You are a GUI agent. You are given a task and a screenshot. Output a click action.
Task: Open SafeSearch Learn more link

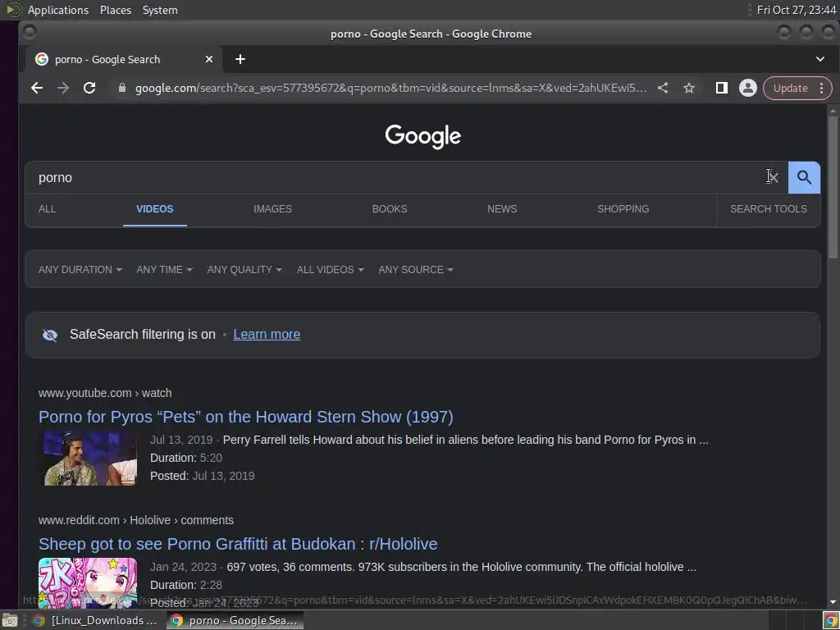pos(267,335)
